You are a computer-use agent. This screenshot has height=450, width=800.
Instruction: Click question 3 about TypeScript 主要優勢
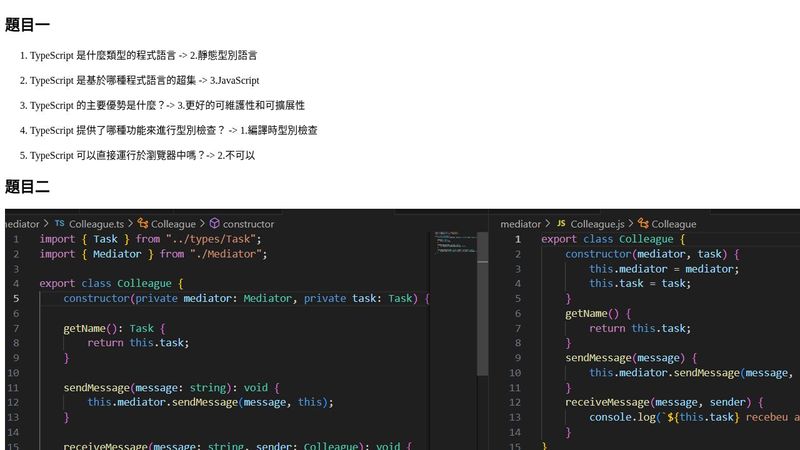click(167, 105)
